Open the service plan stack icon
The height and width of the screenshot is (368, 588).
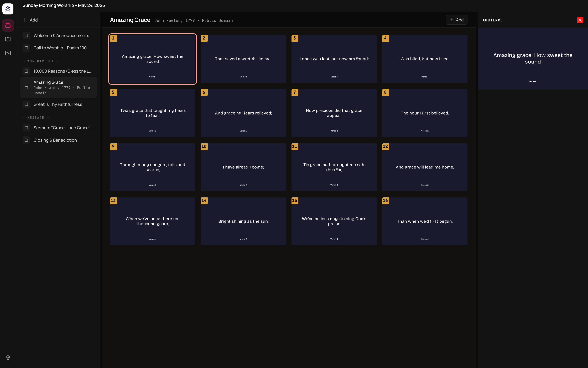click(8, 25)
